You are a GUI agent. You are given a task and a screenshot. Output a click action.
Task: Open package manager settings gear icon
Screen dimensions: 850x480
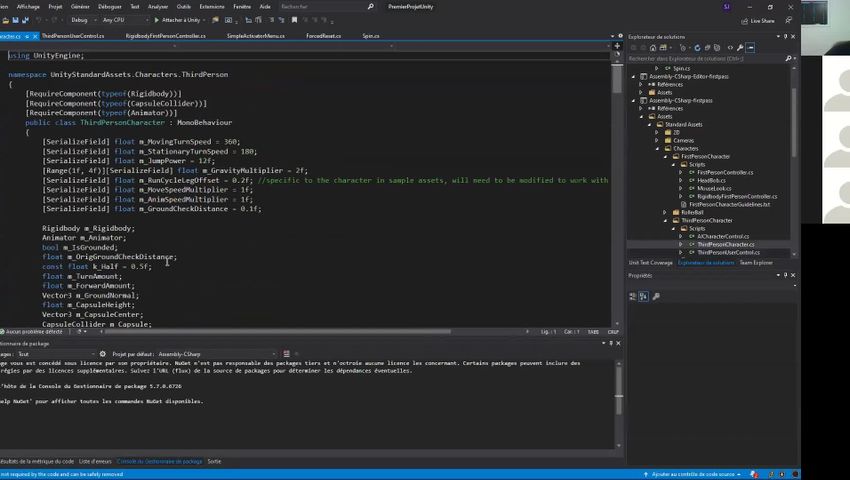point(102,354)
